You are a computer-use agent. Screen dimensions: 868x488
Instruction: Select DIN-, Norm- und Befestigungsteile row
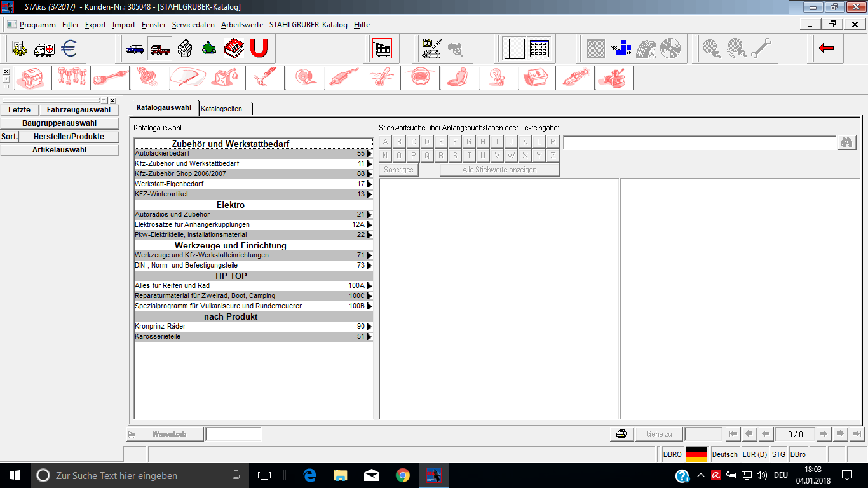coord(254,266)
